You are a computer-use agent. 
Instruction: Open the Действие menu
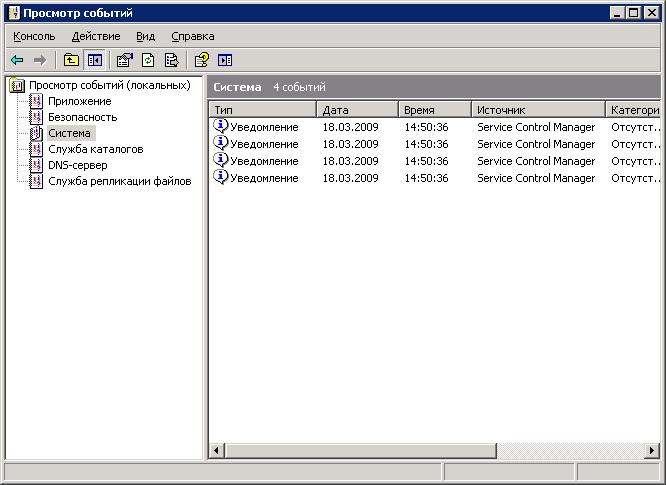(x=96, y=36)
